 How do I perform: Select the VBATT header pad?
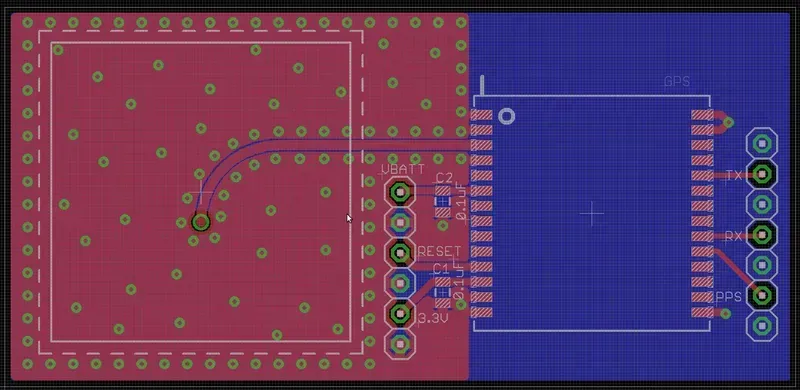[x=401, y=192]
